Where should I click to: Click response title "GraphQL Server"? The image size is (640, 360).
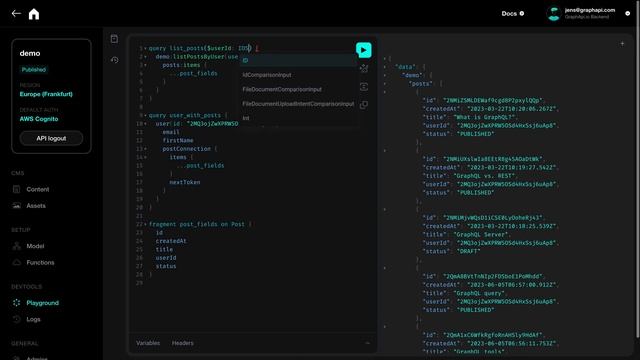click(x=482, y=235)
